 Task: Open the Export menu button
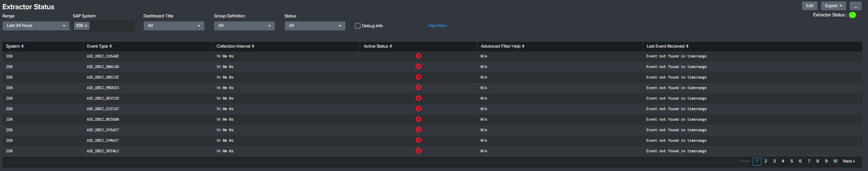pyautogui.click(x=833, y=6)
